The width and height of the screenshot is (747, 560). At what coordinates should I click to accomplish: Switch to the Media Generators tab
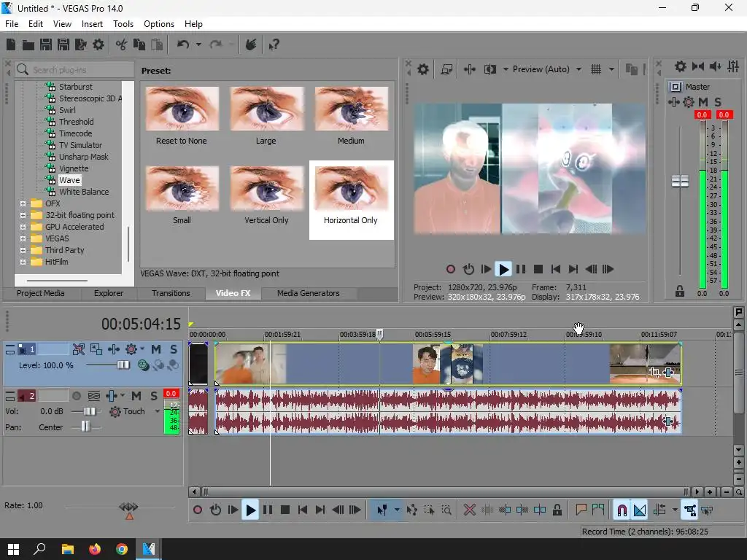point(309,293)
